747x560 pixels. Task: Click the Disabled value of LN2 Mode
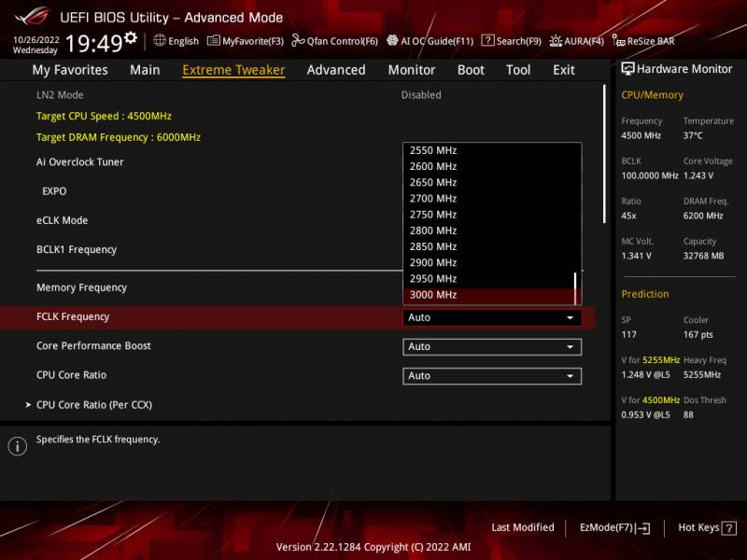[x=421, y=95]
